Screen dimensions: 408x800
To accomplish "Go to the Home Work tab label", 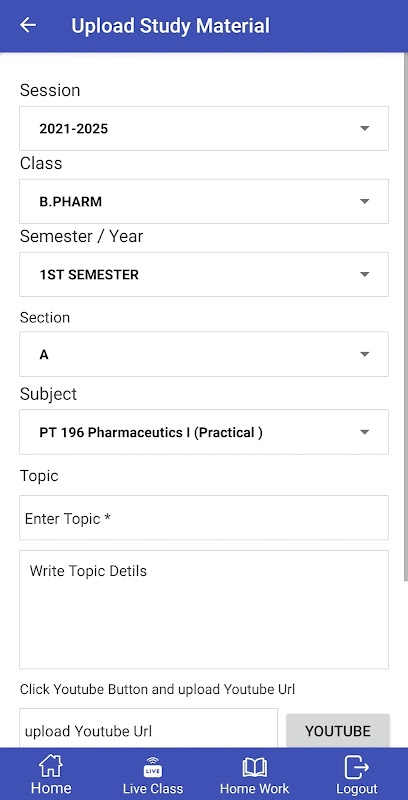I will point(254,788).
